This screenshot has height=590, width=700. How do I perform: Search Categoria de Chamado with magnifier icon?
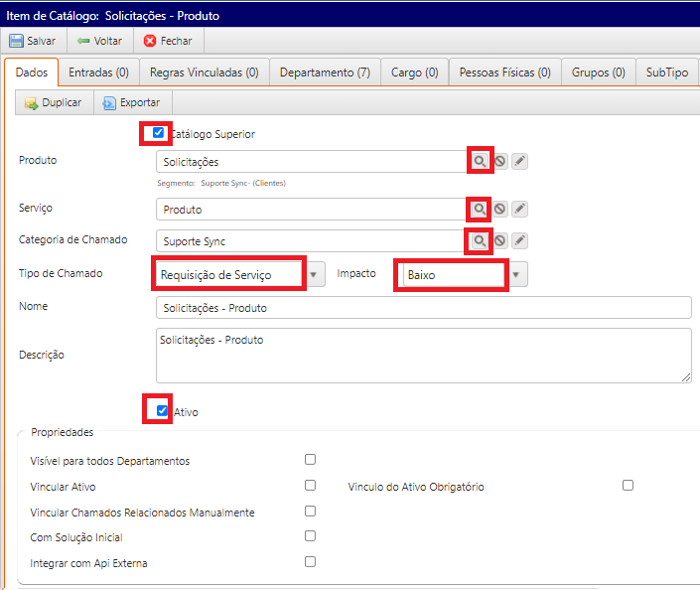click(480, 240)
